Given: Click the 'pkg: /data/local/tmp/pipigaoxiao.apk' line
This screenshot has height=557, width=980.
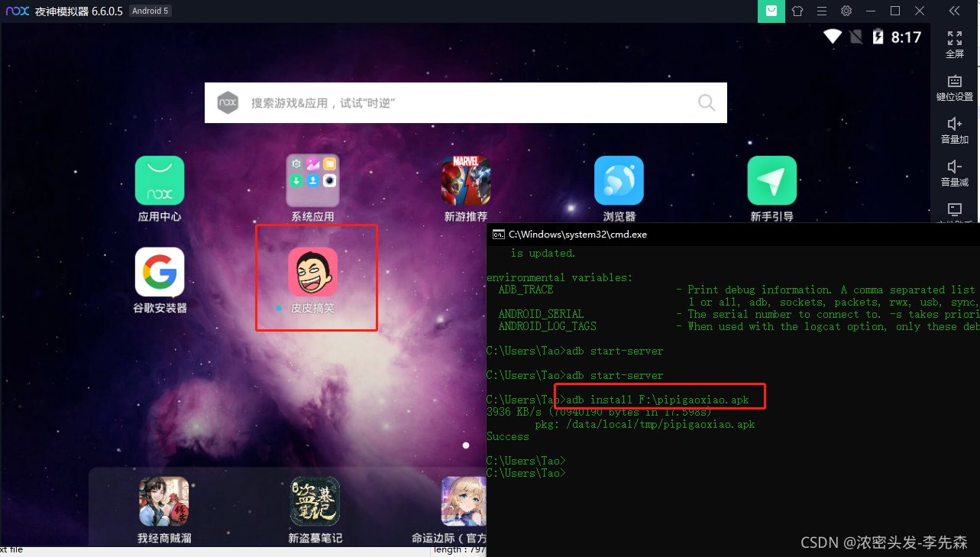Looking at the screenshot, I should tap(645, 424).
